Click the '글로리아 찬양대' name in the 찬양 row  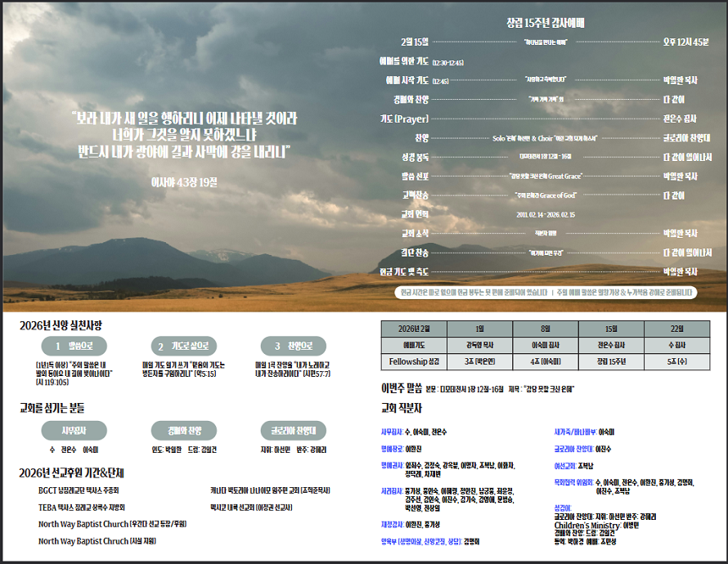686,138
